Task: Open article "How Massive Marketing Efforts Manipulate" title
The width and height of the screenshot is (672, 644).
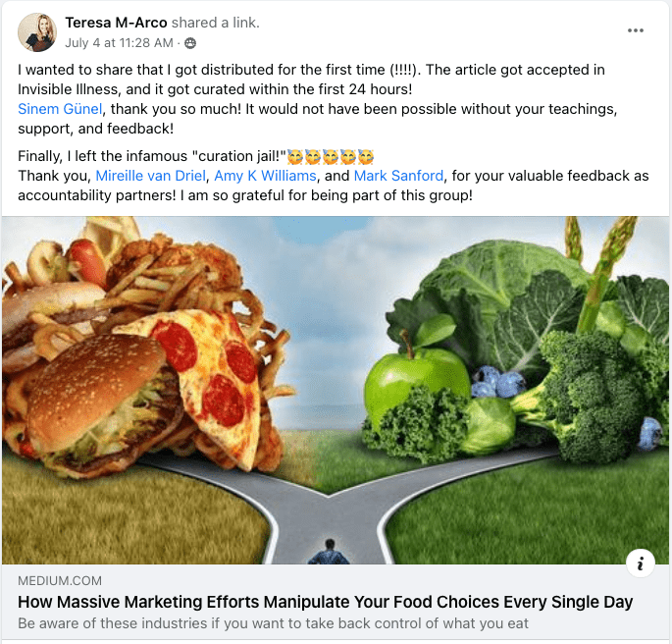Action: [x=326, y=602]
